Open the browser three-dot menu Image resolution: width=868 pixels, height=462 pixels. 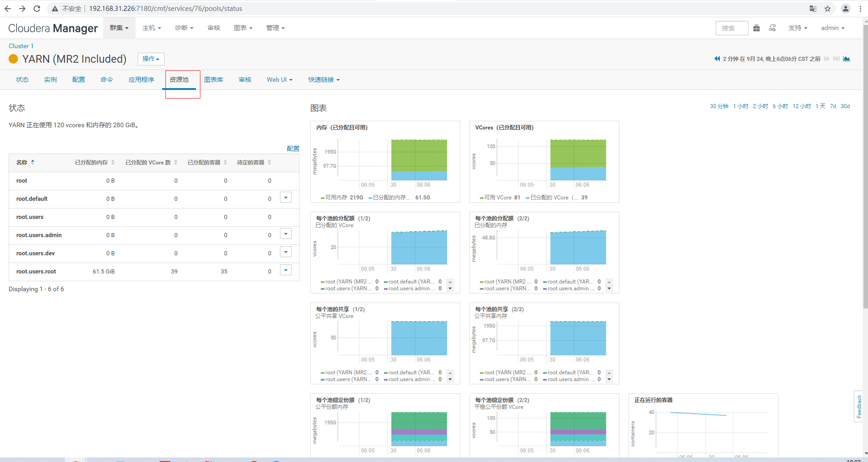coord(861,9)
